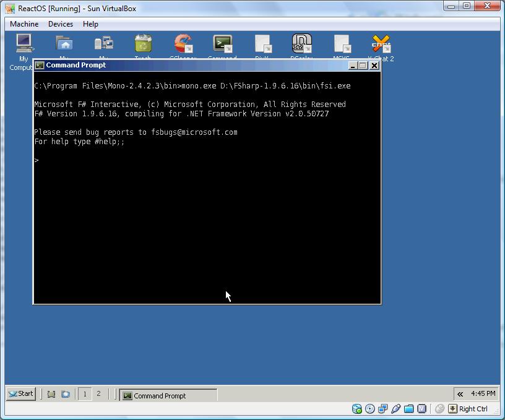Click the VirtualBox network adapter status icon

[382, 409]
